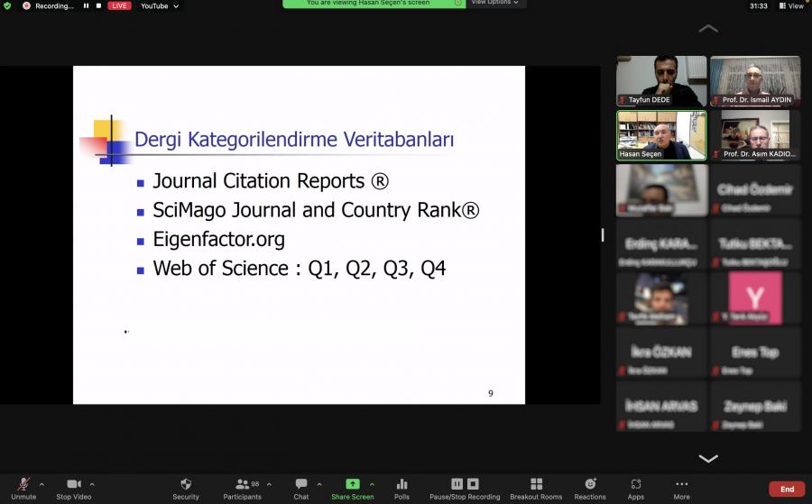This screenshot has height=504, width=812.
Task: Click the Unmute microphone icon
Action: click(x=23, y=484)
